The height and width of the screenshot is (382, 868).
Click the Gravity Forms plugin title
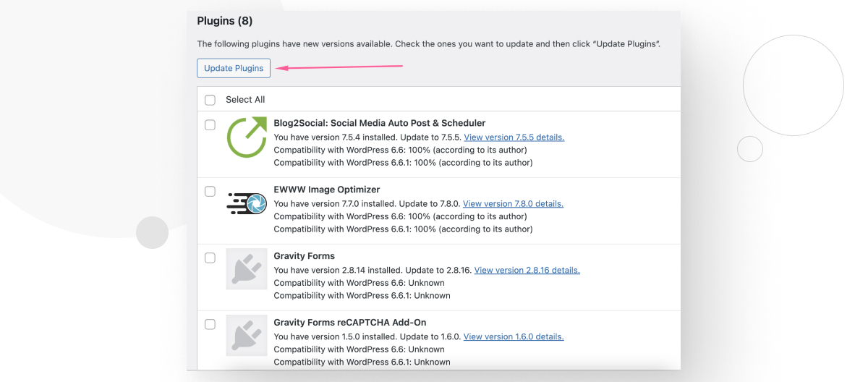point(304,256)
